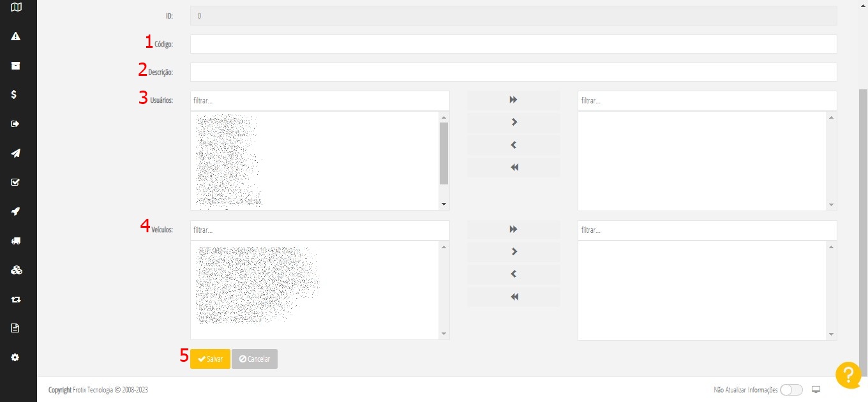Open the dollar sign financial icon
This screenshot has width=868, height=402.
[x=14, y=94]
